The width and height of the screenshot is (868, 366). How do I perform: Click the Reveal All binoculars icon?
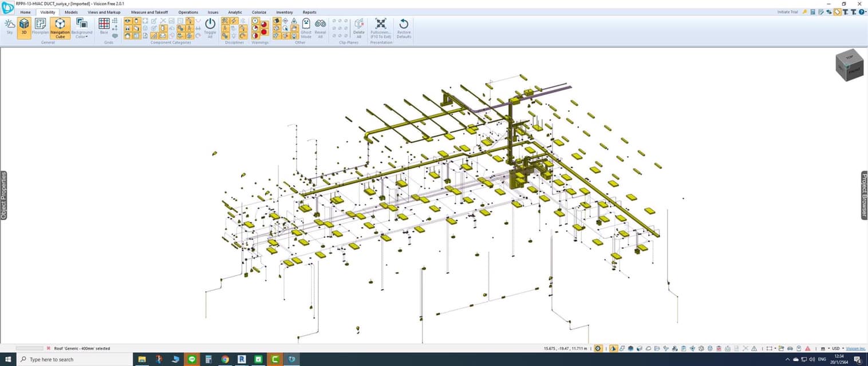pyautogui.click(x=320, y=28)
